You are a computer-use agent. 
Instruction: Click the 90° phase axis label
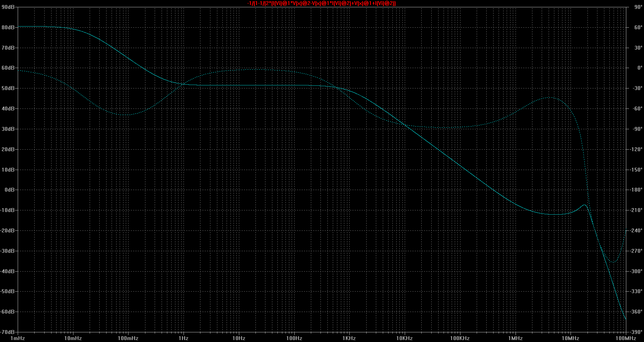pyautogui.click(x=638, y=7)
